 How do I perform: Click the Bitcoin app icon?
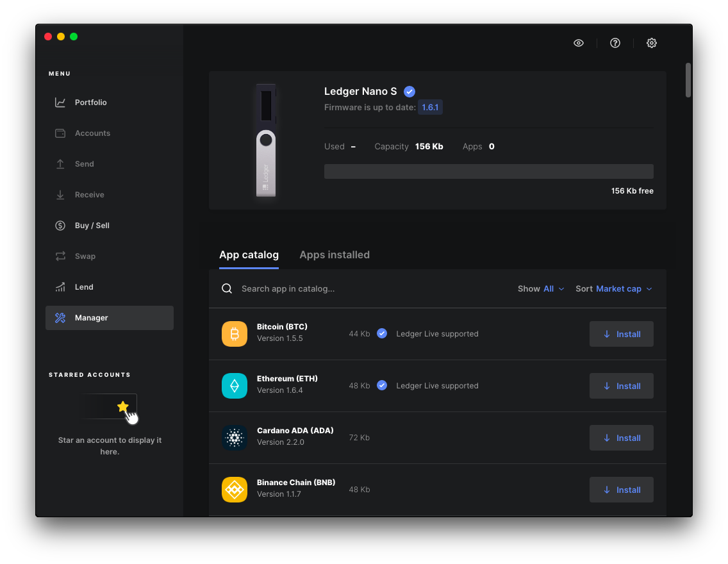pos(235,334)
